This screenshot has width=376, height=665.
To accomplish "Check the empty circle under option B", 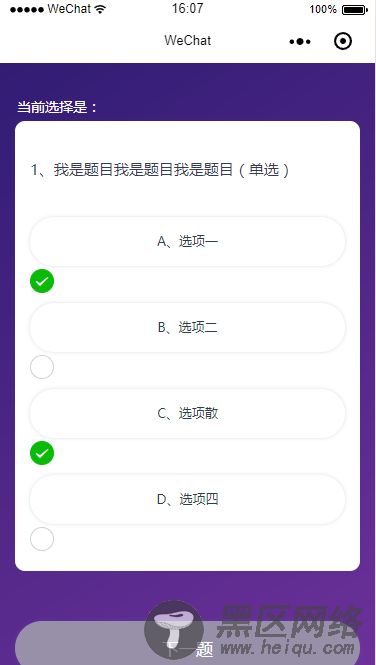I will [42, 367].
